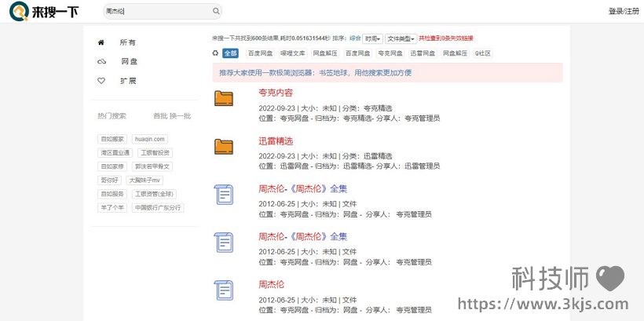This screenshot has width=644, height=321.
Task: Click the home icon beside 所有
Action: 101,42
